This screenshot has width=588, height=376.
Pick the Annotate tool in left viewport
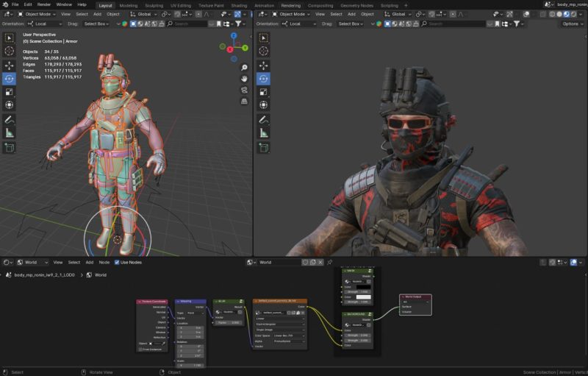pyautogui.click(x=9, y=119)
